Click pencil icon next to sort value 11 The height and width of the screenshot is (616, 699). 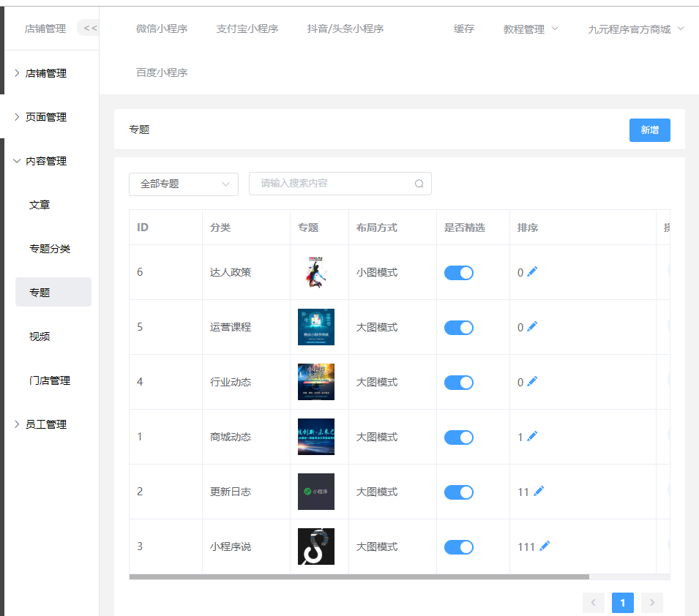pos(539,492)
